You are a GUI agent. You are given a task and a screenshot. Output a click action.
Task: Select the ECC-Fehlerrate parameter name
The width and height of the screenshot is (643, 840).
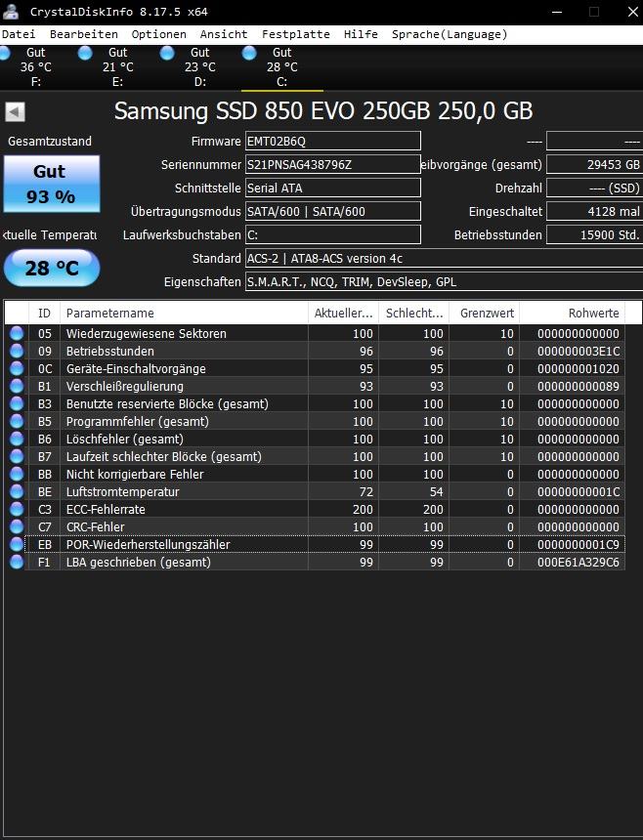(x=106, y=509)
